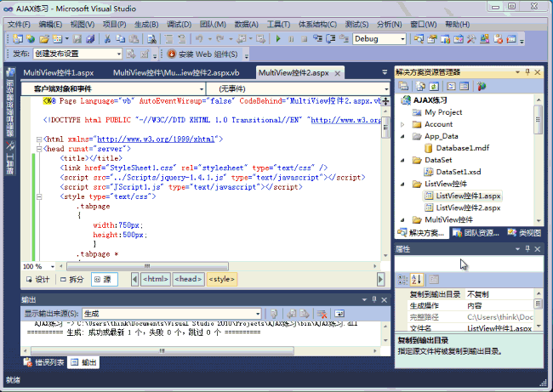Click the New Web Site globe icon
The width and height of the screenshot is (553, 392).
[x=31, y=39]
